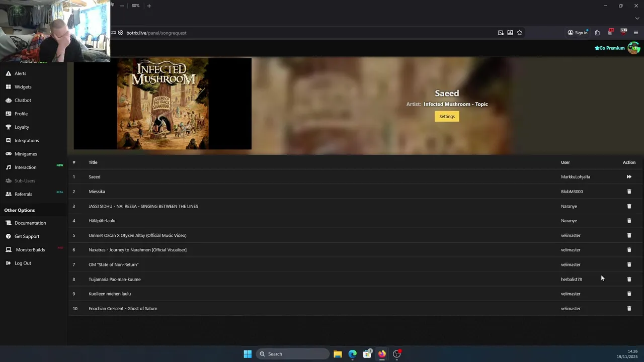Image resolution: width=644 pixels, height=362 pixels.
Task: Open the Firefox hamburger application menu
Action: click(x=636, y=33)
